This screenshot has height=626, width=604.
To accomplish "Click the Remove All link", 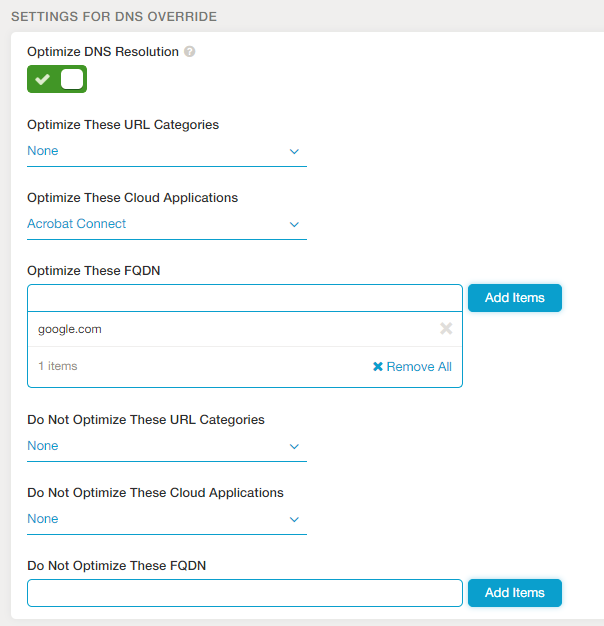I will coord(418,367).
